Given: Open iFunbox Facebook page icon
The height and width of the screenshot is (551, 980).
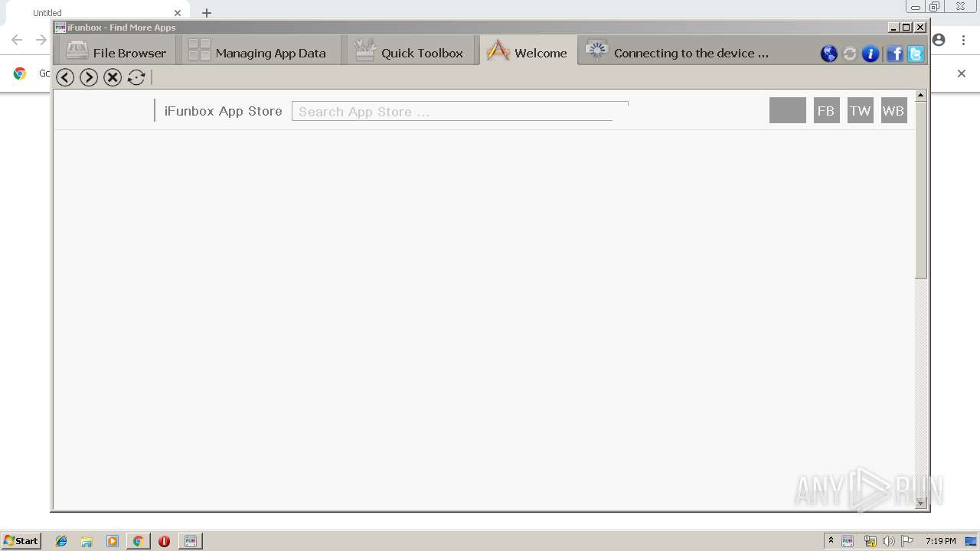Looking at the screenshot, I should click(x=894, y=54).
